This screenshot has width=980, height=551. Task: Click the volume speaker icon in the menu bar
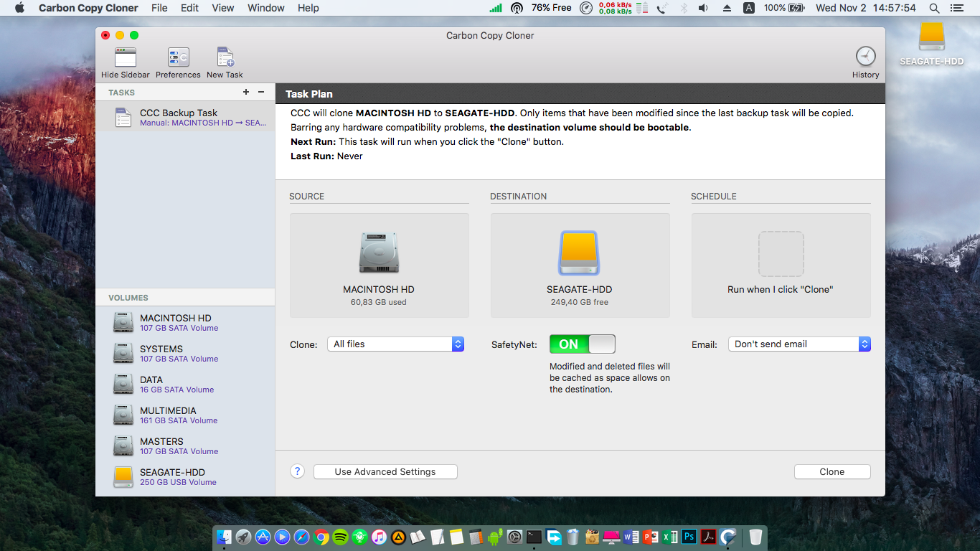pos(703,8)
